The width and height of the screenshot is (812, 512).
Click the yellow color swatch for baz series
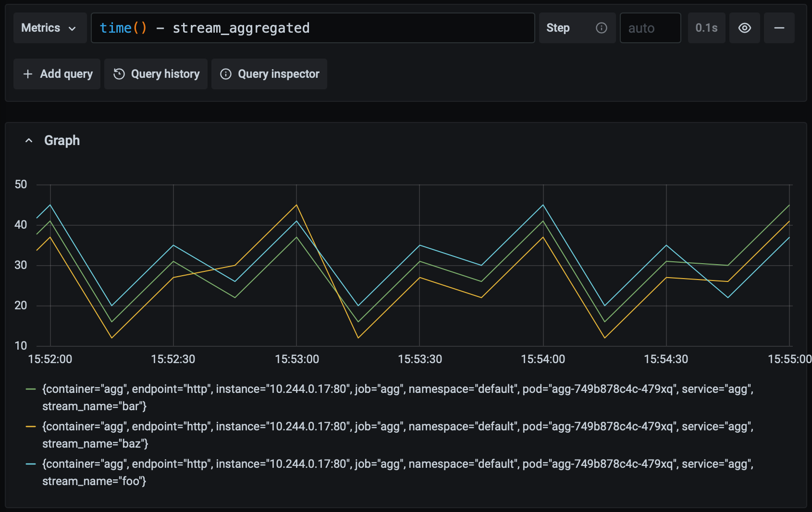point(31,427)
